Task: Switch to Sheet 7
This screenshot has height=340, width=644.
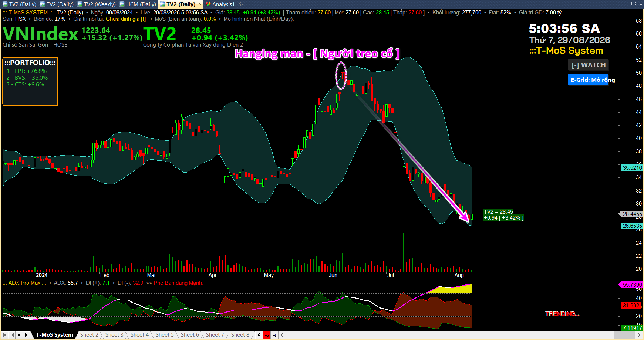Action: pos(215,335)
